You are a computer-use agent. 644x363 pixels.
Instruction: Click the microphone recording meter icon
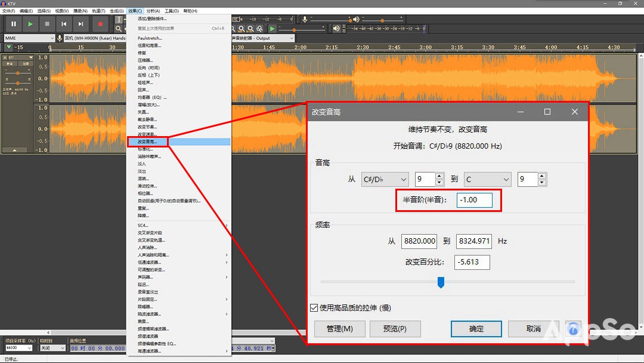point(305,18)
